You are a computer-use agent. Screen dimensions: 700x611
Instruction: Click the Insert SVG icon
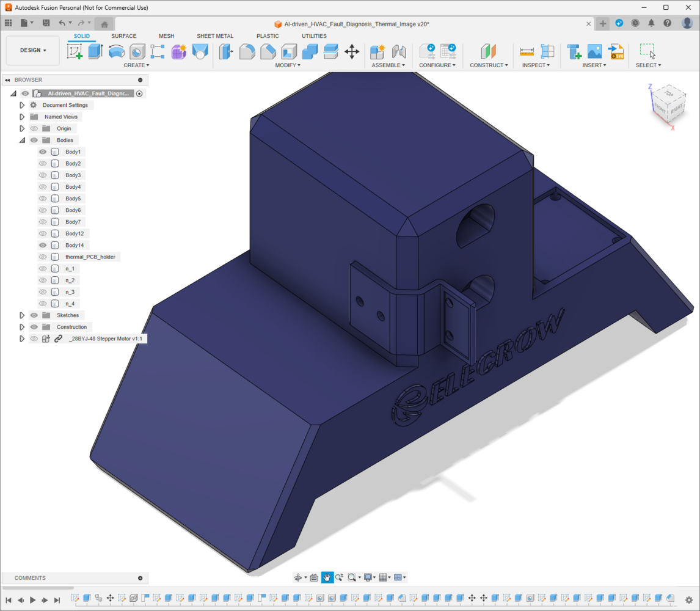(616, 51)
